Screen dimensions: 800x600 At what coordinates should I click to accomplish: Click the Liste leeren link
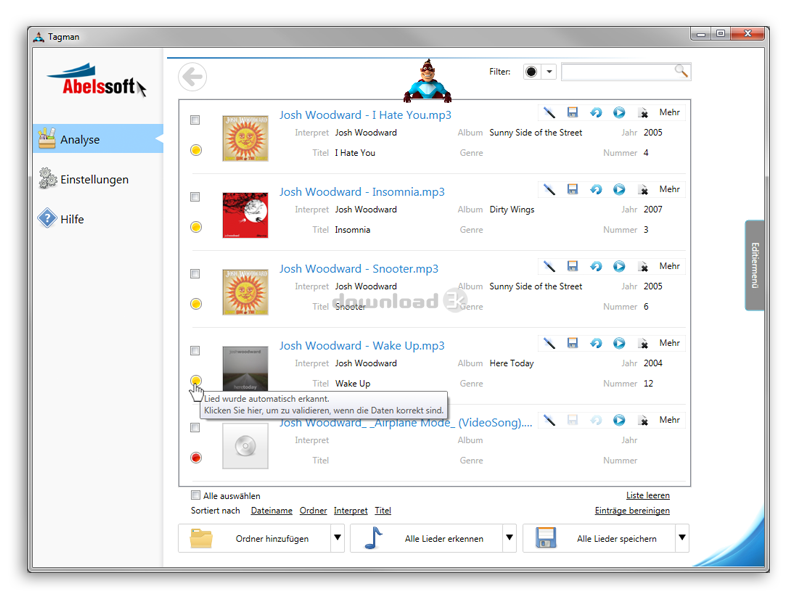648,495
